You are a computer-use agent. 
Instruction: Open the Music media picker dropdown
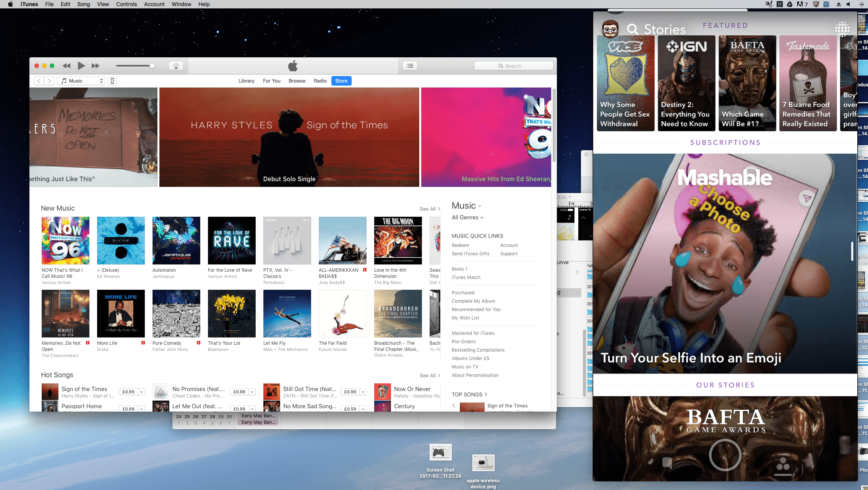81,81
